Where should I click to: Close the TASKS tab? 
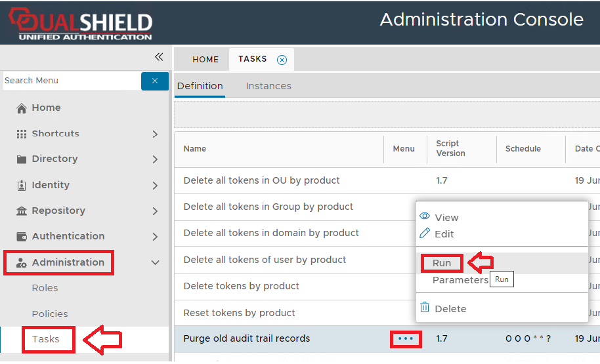pos(282,60)
